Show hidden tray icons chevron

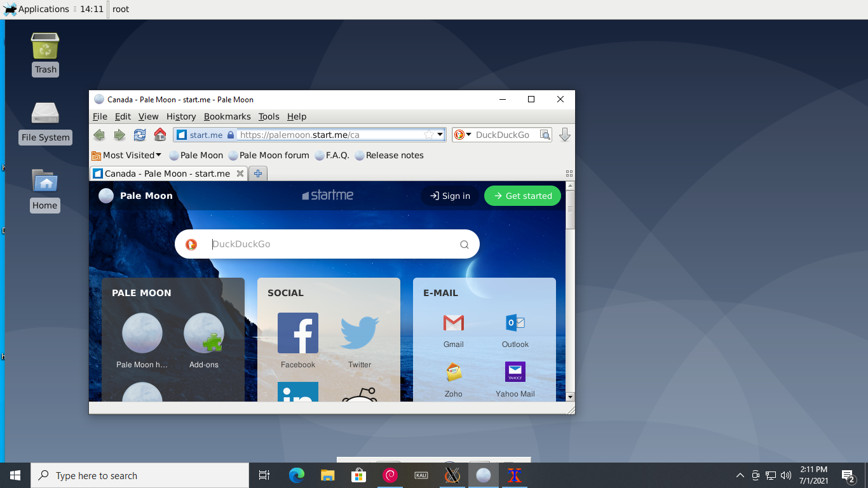pos(740,475)
